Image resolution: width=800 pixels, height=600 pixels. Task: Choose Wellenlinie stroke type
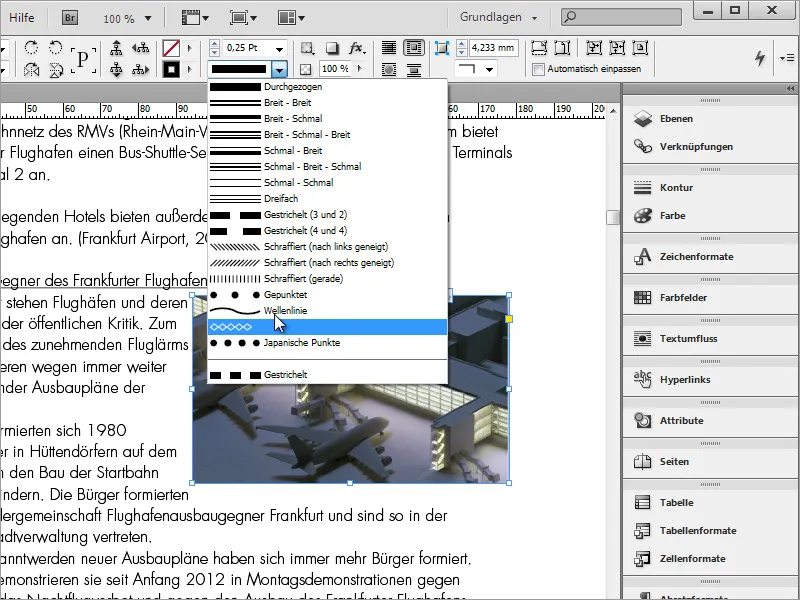328,311
